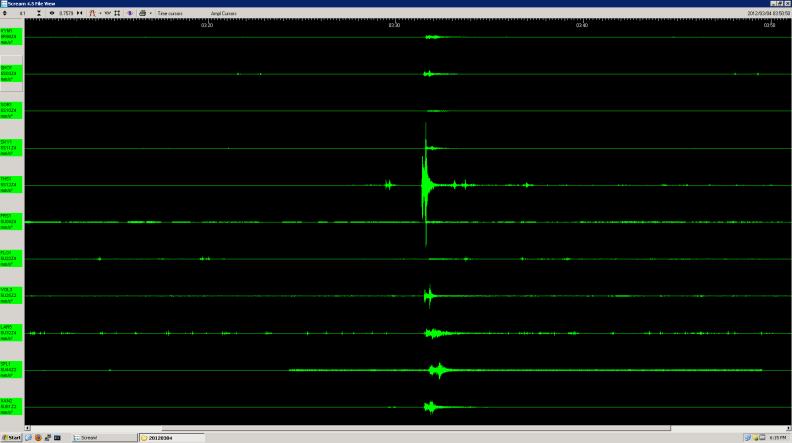Click the hourglass time-scale icon
This screenshot has height=443, width=792.
coord(39,13)
